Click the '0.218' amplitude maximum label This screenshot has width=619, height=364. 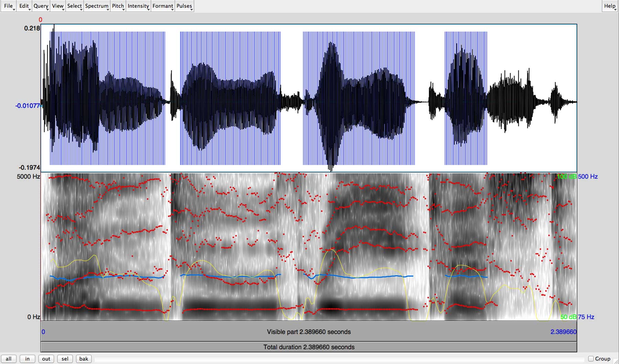pyautogui.click(x=32, y=28)
